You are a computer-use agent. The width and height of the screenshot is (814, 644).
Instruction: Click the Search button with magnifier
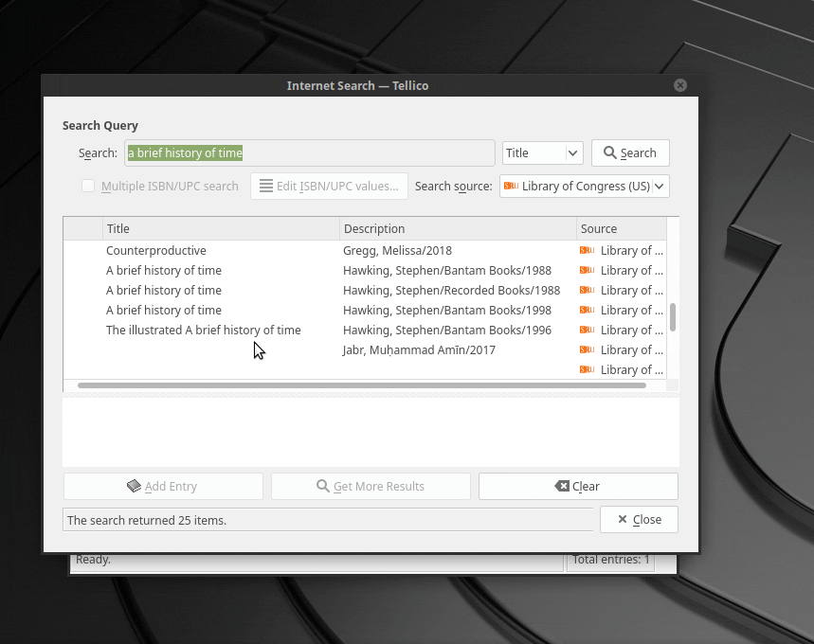coord(630,153)
